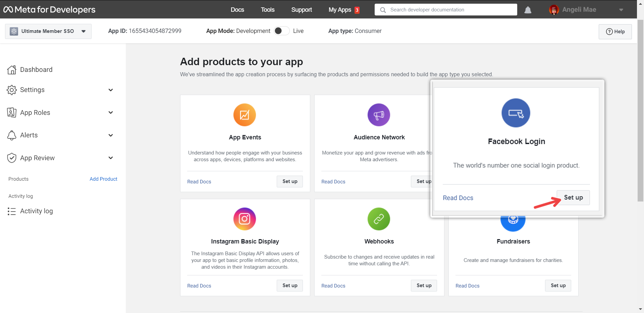The image size is (644, 313).
Task: Click the App Events product icon
Action: pos(245,115)
